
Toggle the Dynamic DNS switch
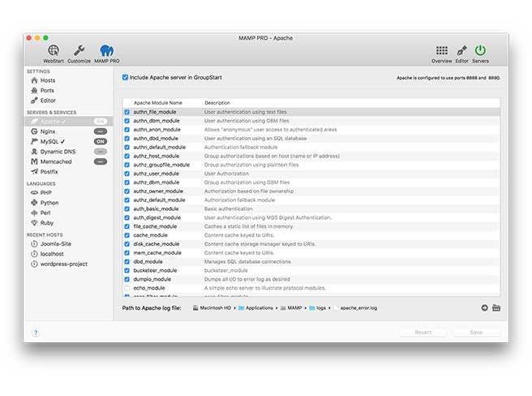point(101,152)
